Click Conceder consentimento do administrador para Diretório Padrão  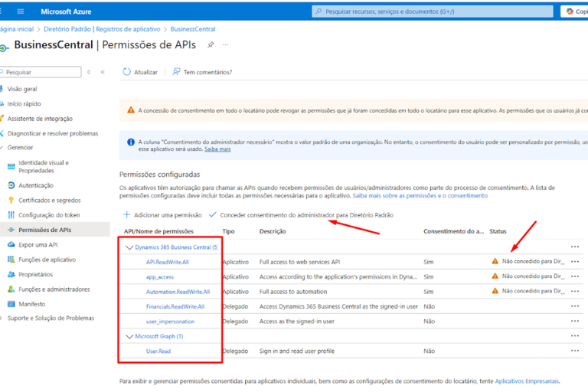click(x=301, y=215)
